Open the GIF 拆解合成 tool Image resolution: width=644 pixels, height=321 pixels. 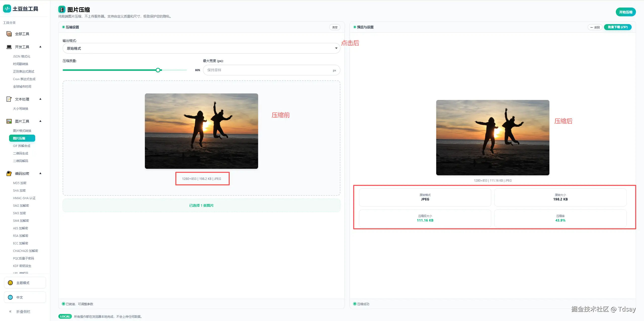pos(22,146)
